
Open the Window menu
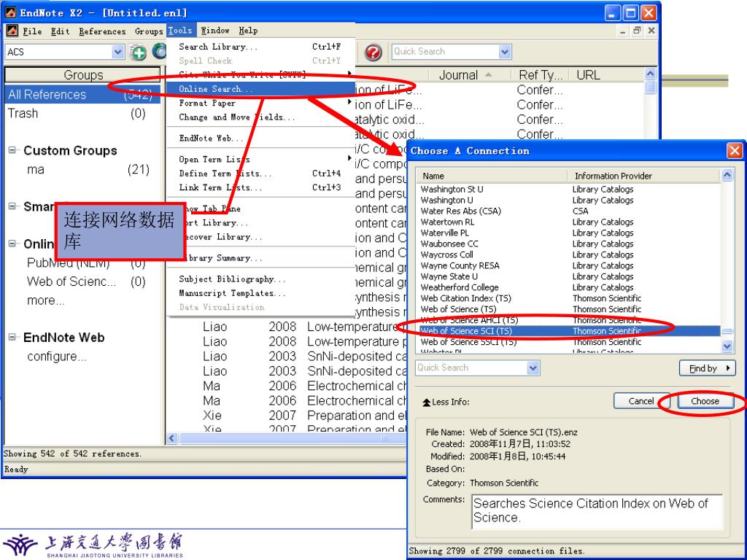[215, 31]
